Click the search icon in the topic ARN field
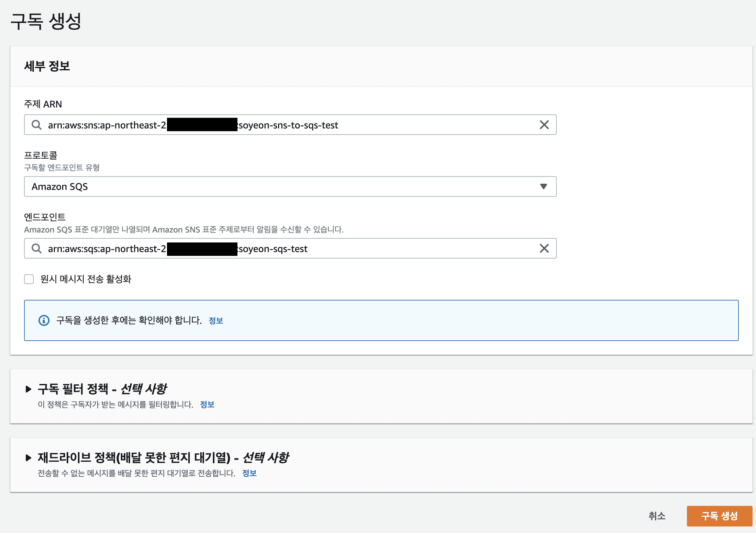Viewport: 756px width, 533px height. tap(36, 125)
